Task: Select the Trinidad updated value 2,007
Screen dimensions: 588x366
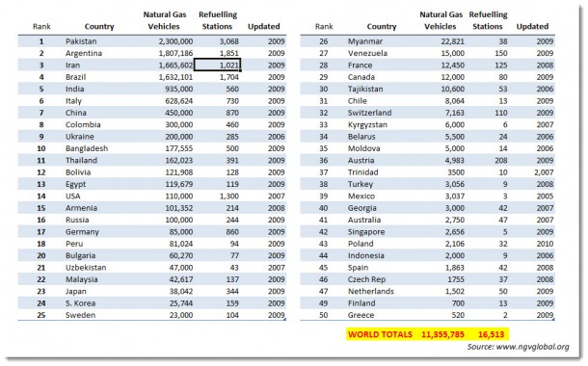Action: (x=544, y=172)
